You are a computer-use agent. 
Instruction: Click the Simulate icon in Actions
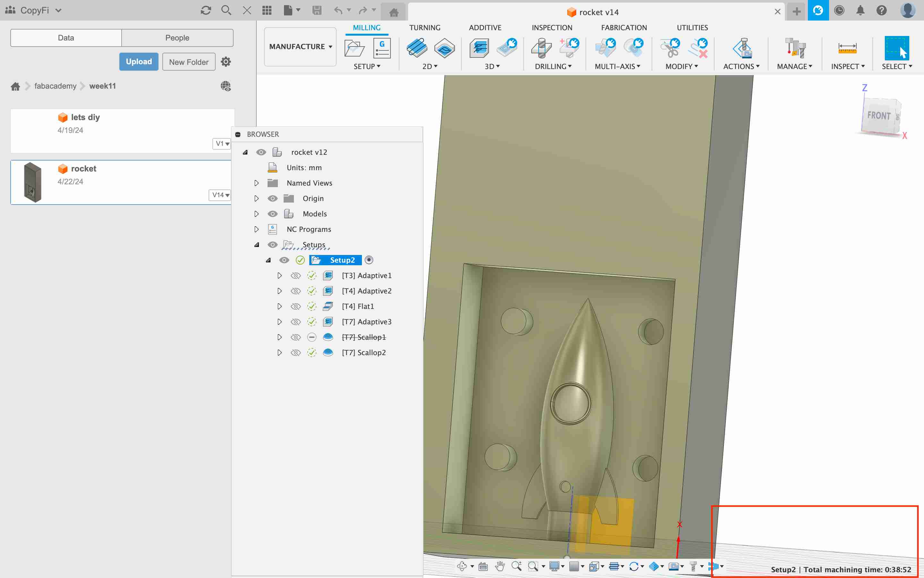[x=742, y=48]
